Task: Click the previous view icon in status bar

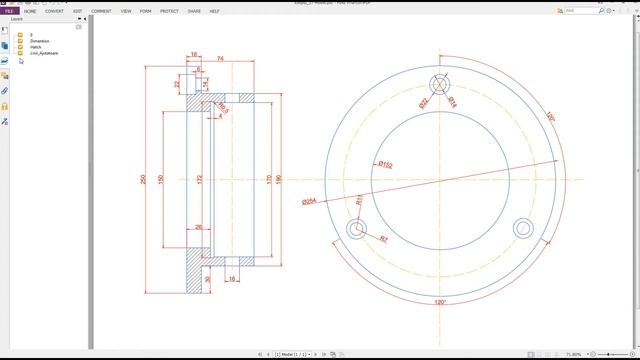Action: coord(333,354)
